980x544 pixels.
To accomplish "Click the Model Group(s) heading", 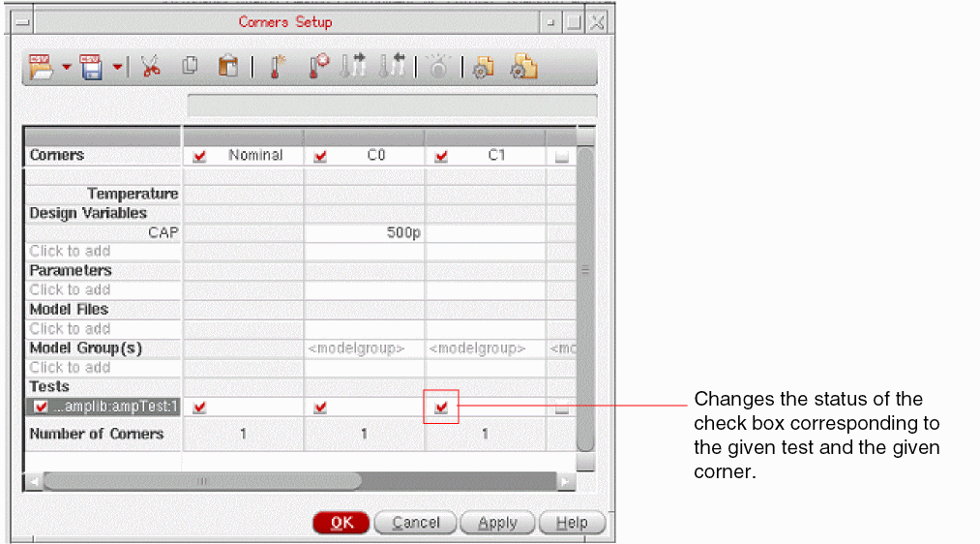I will pos(86,348).
